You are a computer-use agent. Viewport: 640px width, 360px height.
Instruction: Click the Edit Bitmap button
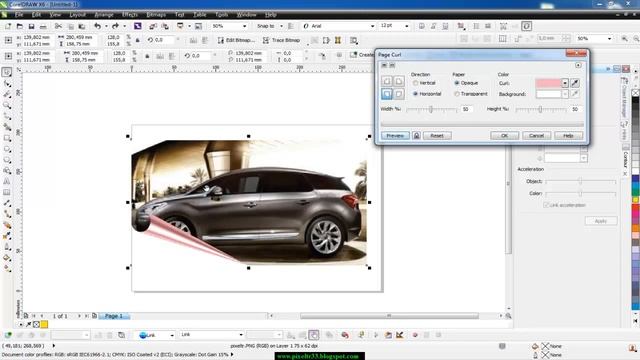click(236, 40)
